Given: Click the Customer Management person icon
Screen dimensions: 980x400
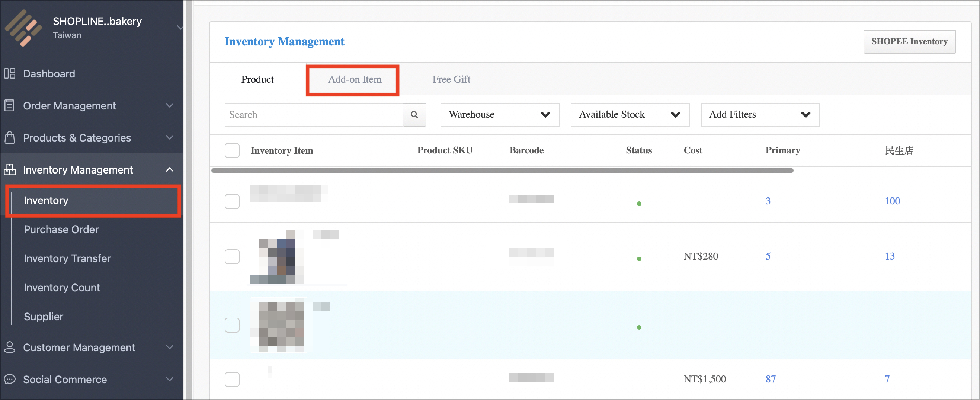Looking at the screenshot, I should [x=10, y=347].
